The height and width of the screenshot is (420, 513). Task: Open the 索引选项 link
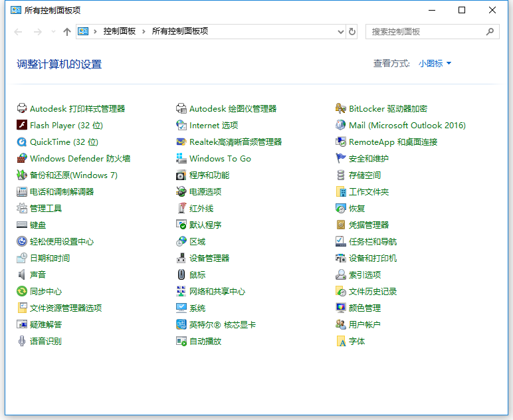tap(365, 274)
